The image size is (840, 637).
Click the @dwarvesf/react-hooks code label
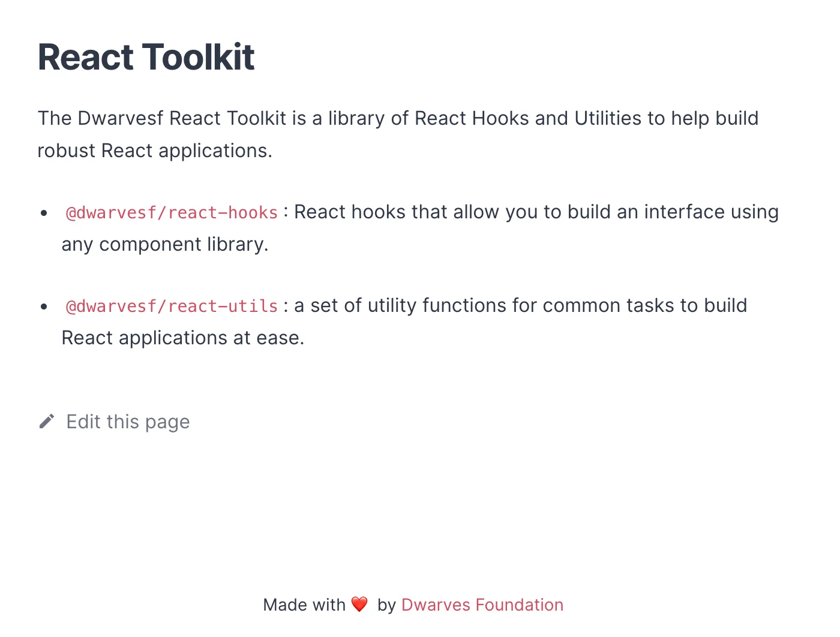coord(172,212)
